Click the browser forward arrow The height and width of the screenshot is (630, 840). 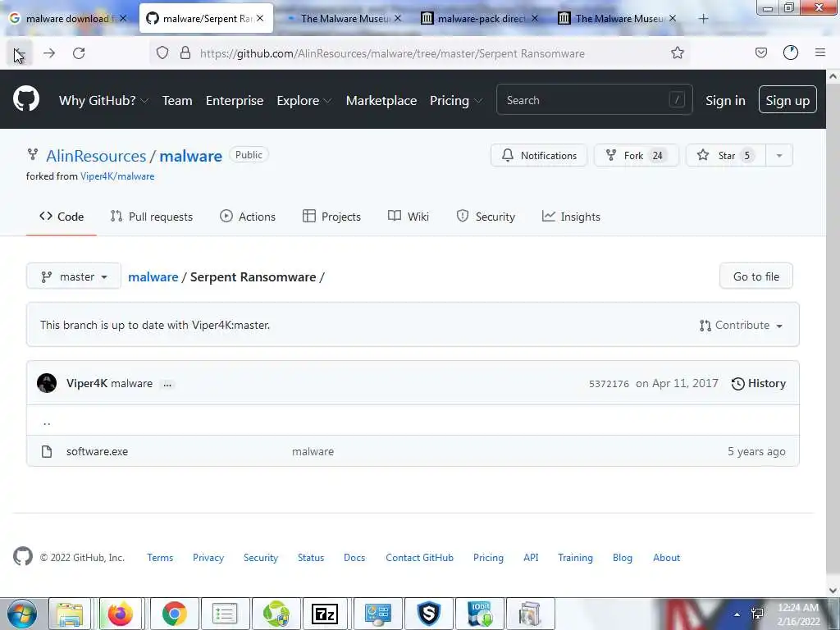(49, 53)
